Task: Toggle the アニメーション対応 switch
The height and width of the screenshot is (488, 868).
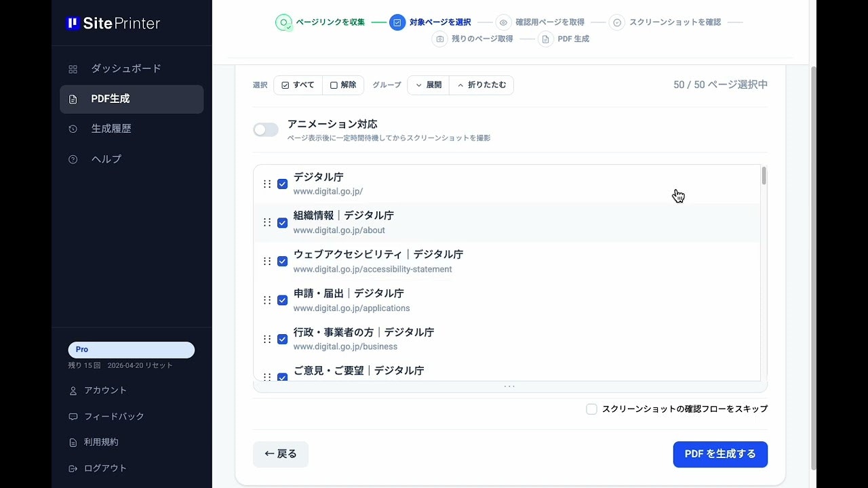Action: [266, 129]
